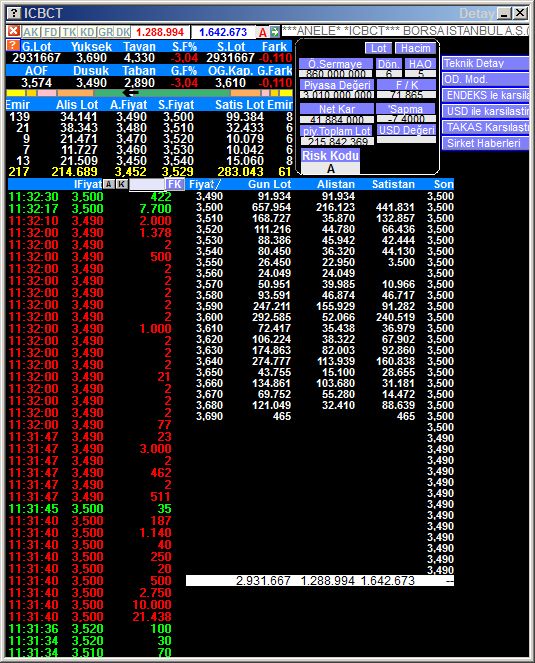Screen dimensions: 535x663
Task: Open Teknik Detay
Action: [486, 63]
